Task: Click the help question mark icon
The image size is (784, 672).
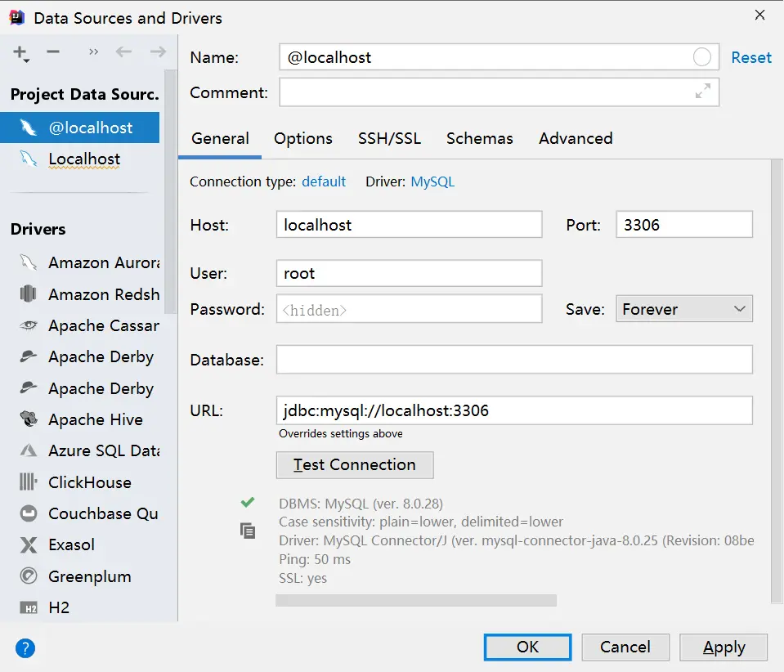Action: (25, 649)
